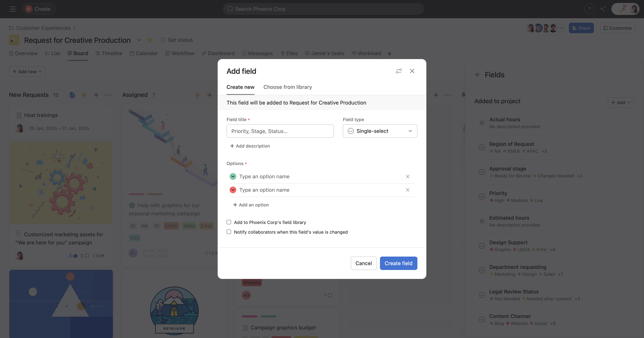644x338 pixels.
Task: Focus the Field title input box
Action: coord(280,131)
